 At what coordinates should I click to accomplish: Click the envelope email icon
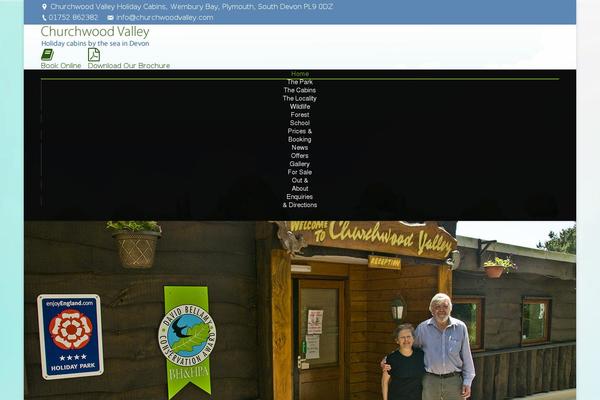pyautogui.click(x=110, y=18)
